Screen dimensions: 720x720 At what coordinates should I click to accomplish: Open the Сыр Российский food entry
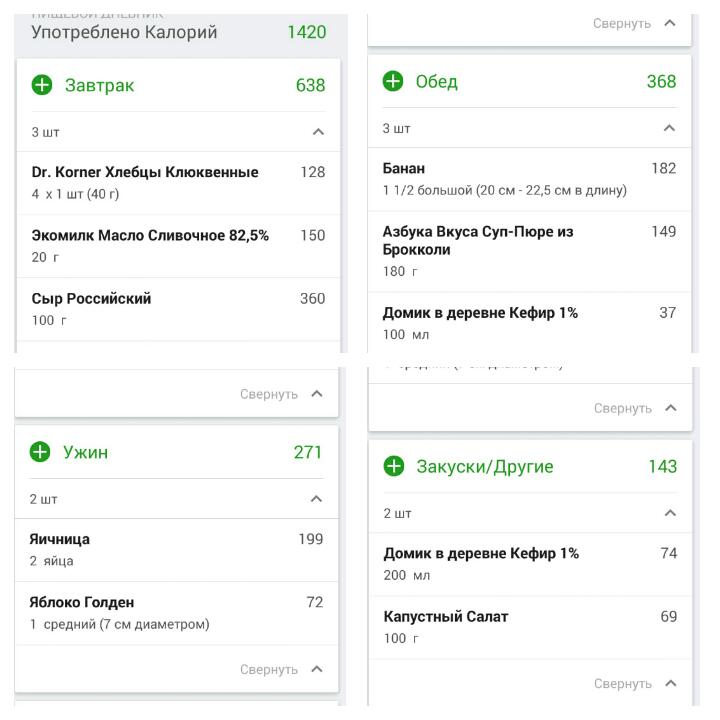[x=92, y=309]
